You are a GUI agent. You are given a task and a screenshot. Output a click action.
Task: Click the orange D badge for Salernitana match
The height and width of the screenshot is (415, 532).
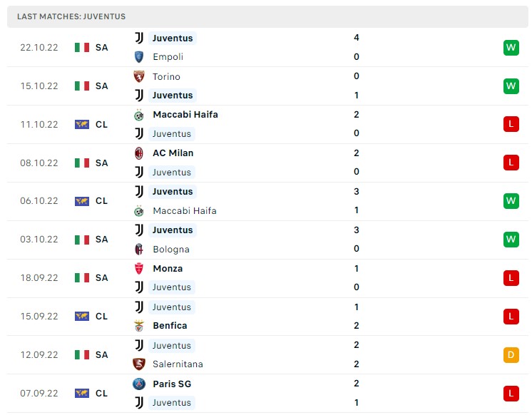coord(511,355)
